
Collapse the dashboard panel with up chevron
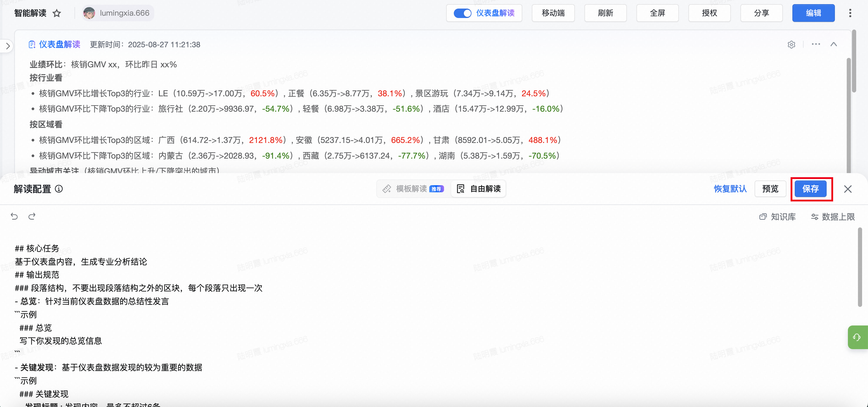coord(834,44)
